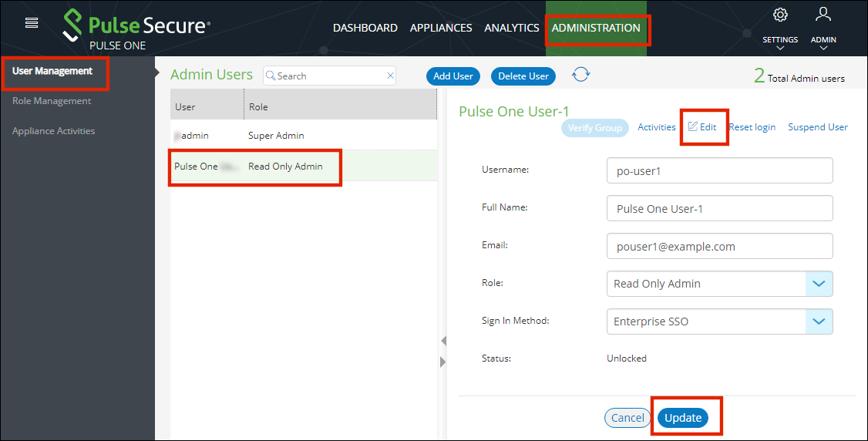Viewport: 868px width, 441px height.
Task: Expand the Role dropdown arrow
Action: pyautogui.click(x=819, y=284)
